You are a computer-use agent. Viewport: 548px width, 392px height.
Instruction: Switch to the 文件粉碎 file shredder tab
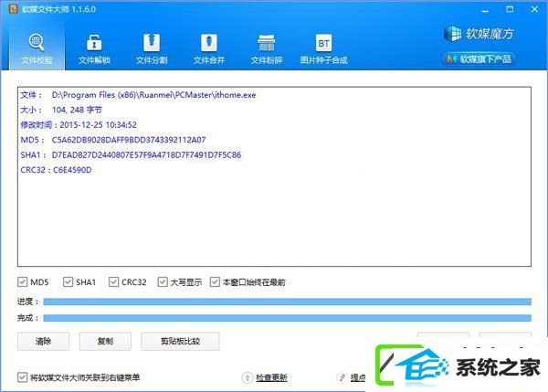point(267,49)
